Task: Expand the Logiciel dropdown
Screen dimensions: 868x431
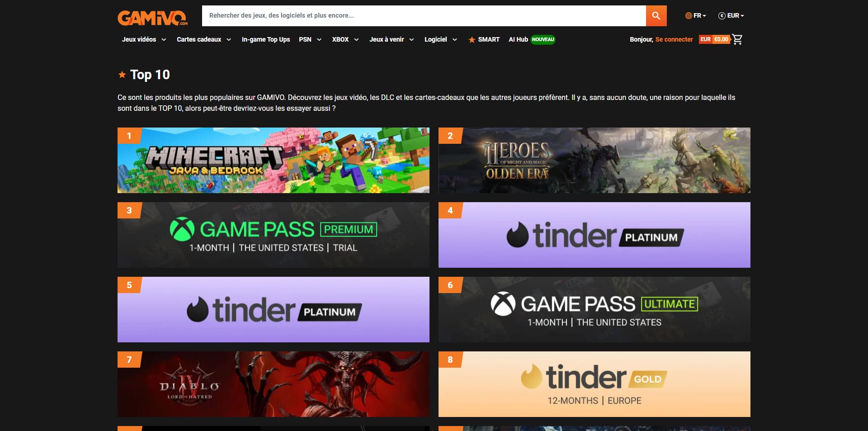Action: click(441, 39)
